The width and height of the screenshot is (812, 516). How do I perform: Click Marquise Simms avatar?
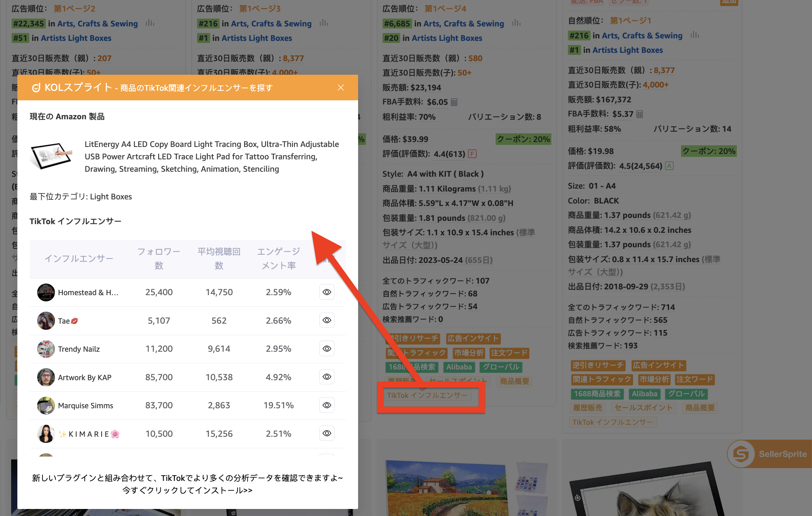[46, 405]
